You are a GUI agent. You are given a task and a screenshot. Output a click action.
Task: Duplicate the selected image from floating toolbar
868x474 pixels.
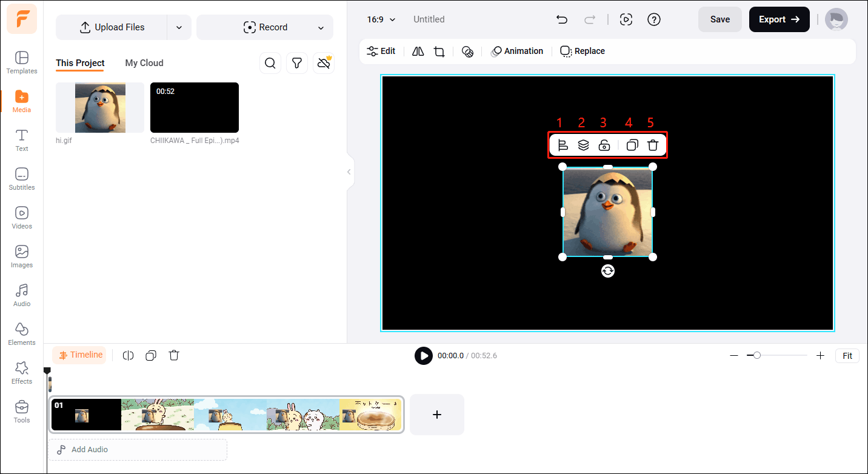coord(632,145)
